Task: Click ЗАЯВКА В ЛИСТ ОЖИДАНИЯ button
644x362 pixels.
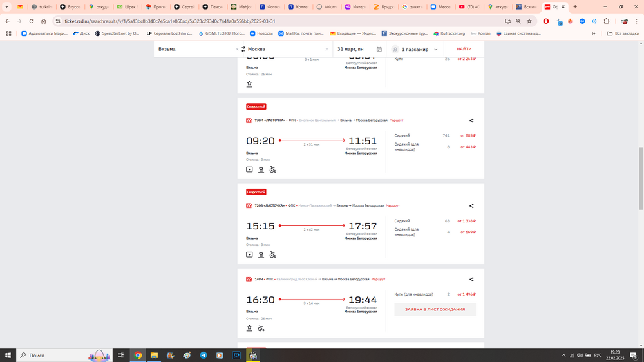Action: (435, 309)
